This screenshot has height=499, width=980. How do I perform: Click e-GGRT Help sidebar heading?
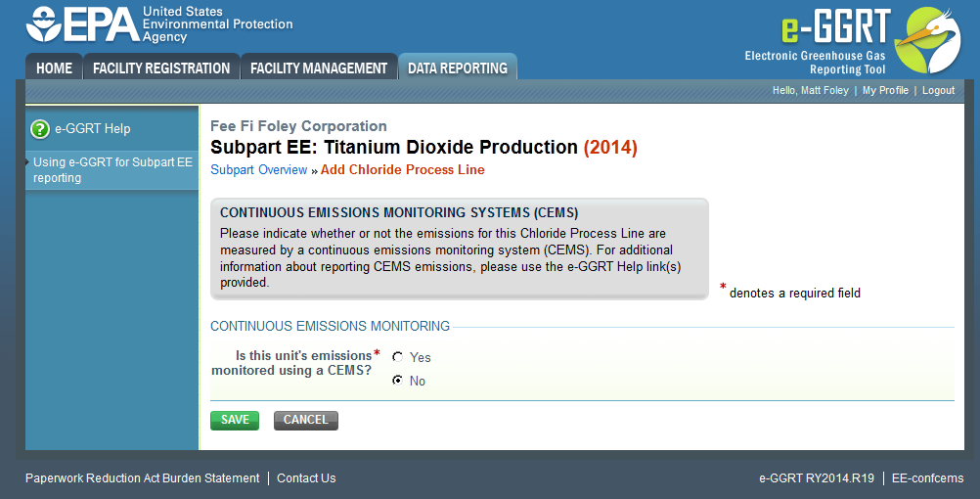93,129
